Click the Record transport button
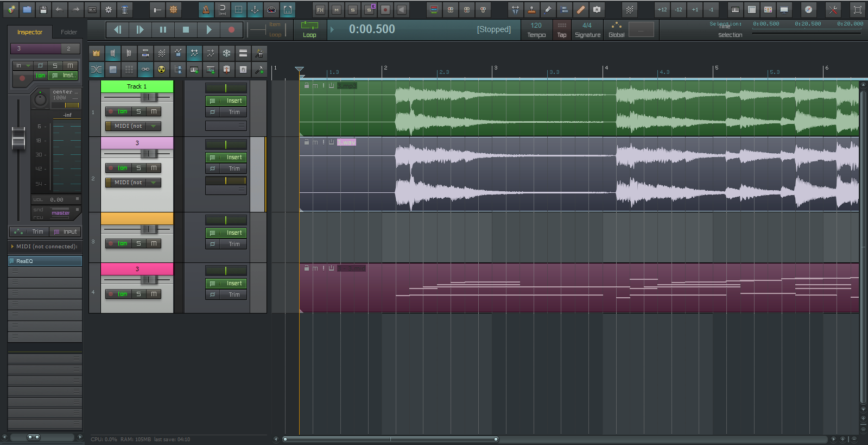The width and height of the screenshot is (868, 445). tap(231, 30)
